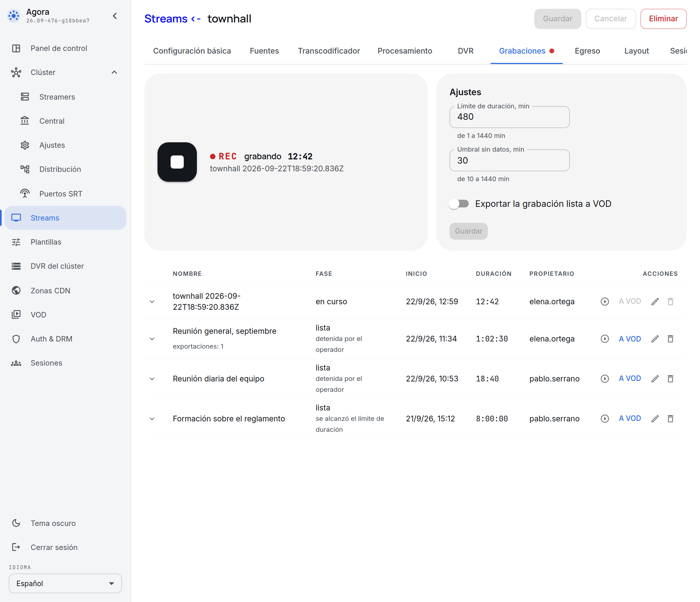
Task: Open cluster Ajustes with gear icon
Action: tap(66, 145)
